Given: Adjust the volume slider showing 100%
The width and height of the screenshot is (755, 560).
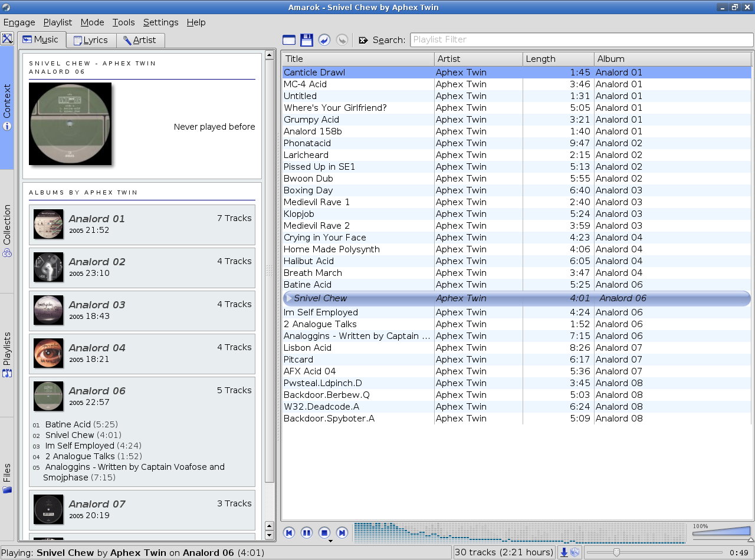Looking at the screenshot, I should tap(722, 532).
